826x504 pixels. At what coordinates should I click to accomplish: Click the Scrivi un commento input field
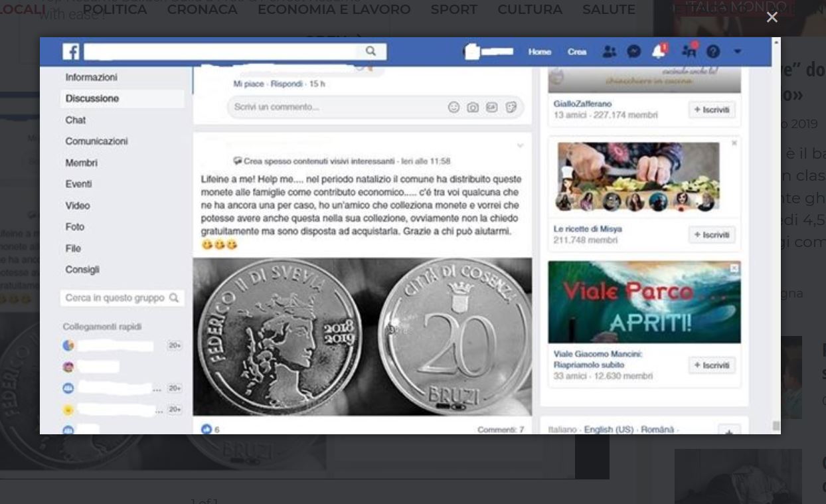(x=332, y=107)
